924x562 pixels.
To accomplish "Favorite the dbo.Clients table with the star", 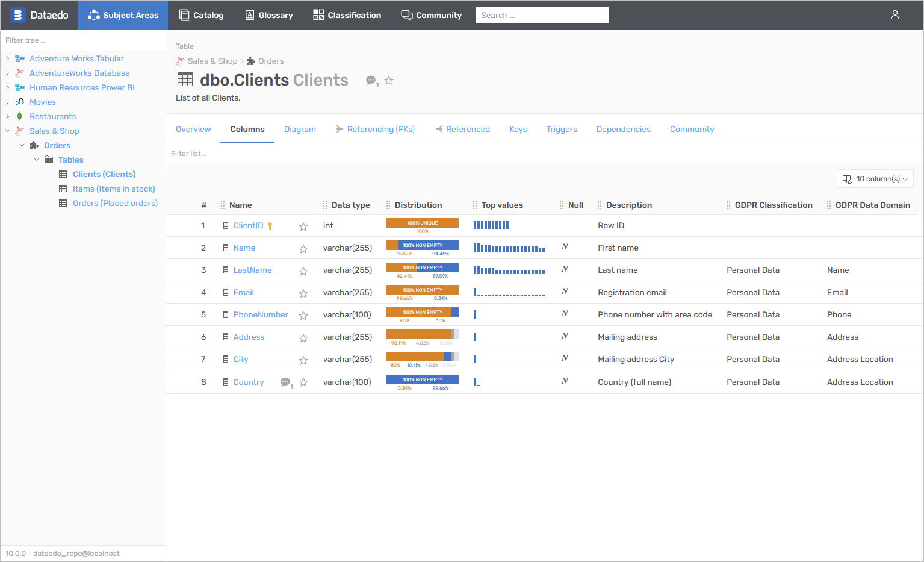I will coord(389,80).
